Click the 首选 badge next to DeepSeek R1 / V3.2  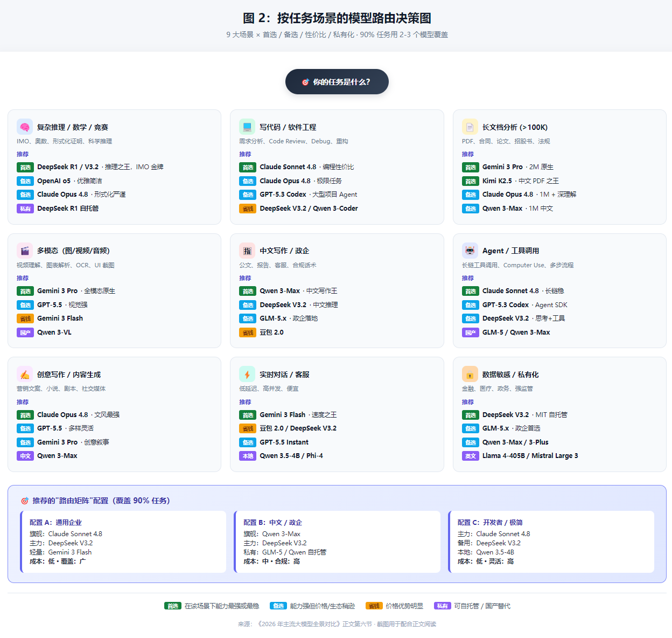pyautogui.click(x=25, y=167)
